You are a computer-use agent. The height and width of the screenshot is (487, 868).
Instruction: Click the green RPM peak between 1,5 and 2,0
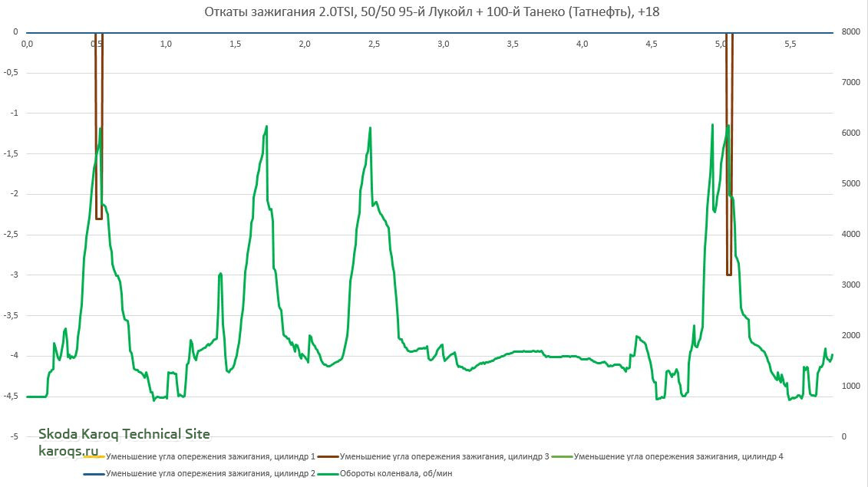click(266, 127)
